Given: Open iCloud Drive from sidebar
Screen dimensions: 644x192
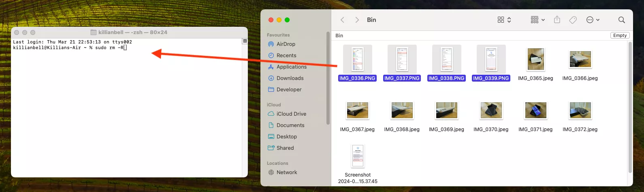Looking at the screenshot, I should [291, 114].
